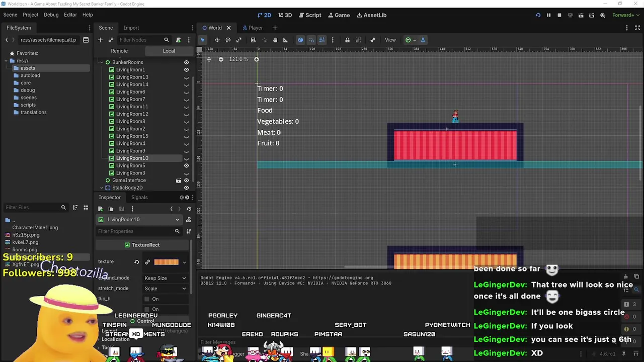The image size is (644, 362).
Task: Toggle grid snap in the viewport toolbar
Action: (322, 40)
